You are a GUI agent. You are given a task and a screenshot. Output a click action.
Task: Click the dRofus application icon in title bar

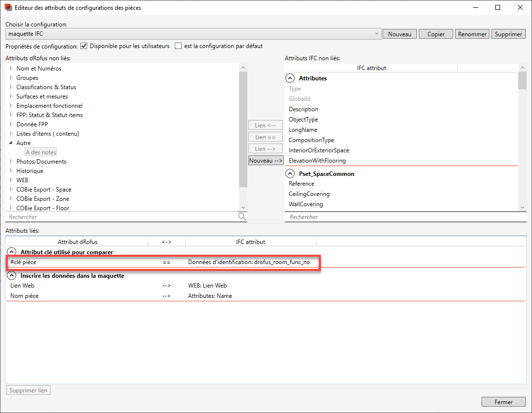(x=8, y=8)
